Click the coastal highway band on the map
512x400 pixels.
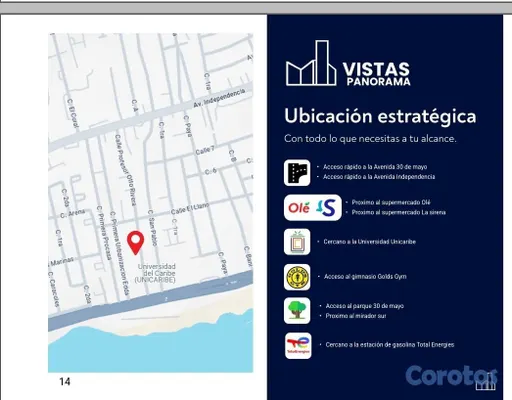pos(150,302)
